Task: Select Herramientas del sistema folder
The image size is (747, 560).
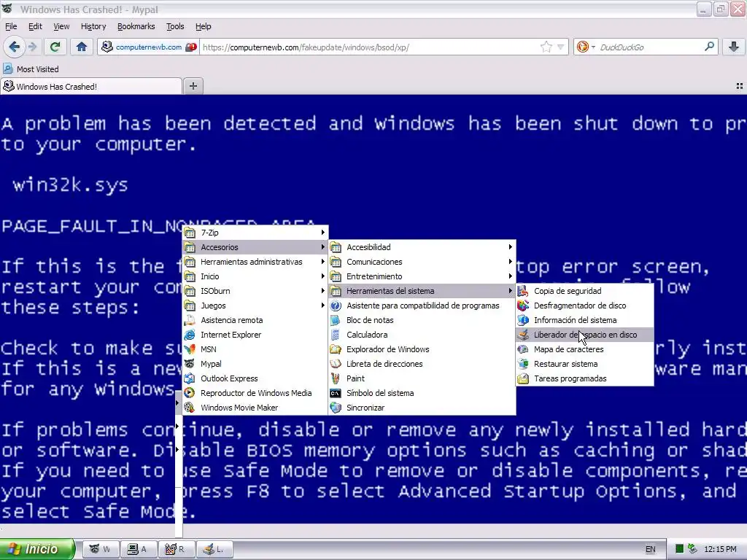Action: [422, 291]
